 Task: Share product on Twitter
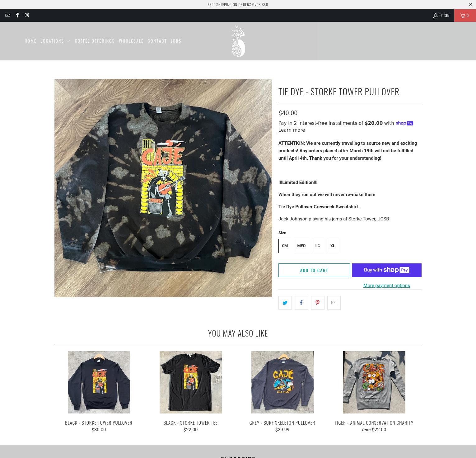click(285, 303)
